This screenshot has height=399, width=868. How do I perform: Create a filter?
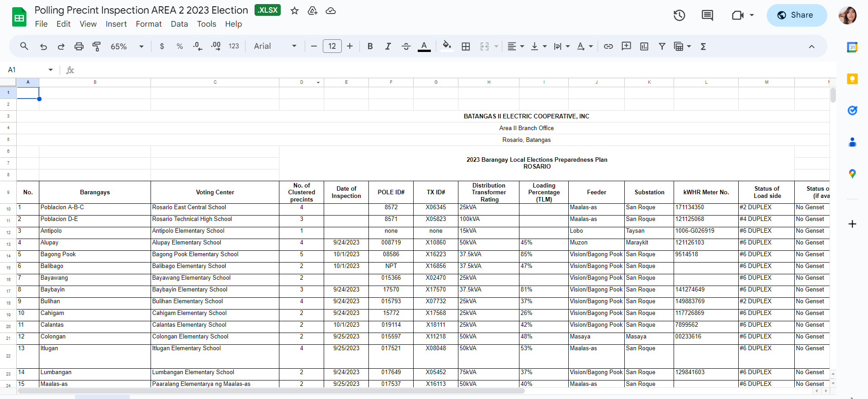[662, 46]
